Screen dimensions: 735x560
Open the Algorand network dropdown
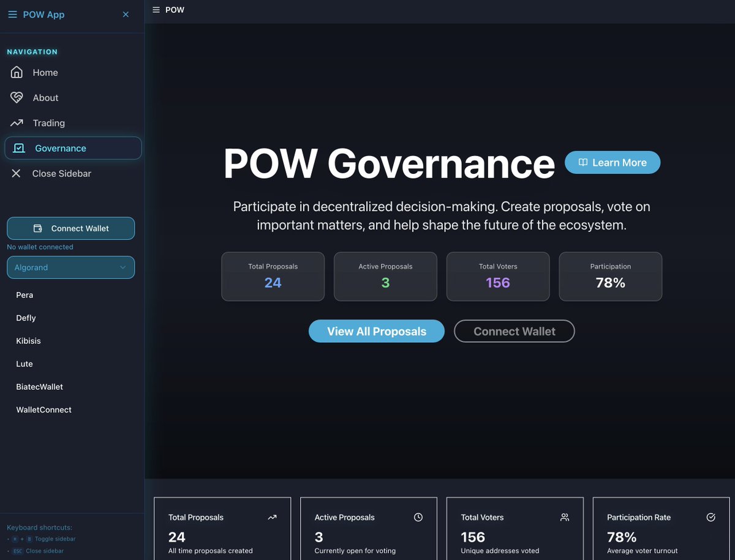(70, 267)
